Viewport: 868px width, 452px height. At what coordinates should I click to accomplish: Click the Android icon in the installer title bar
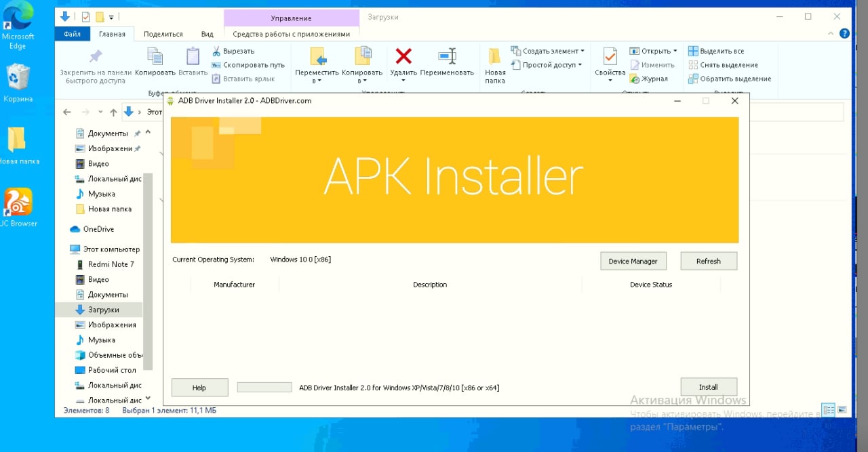[170, 101]
